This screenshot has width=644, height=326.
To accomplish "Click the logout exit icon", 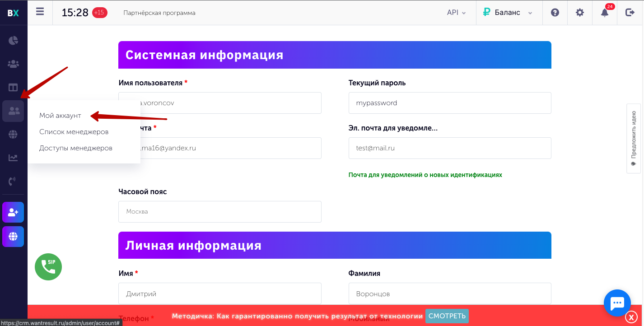I will tap(630, 13).
